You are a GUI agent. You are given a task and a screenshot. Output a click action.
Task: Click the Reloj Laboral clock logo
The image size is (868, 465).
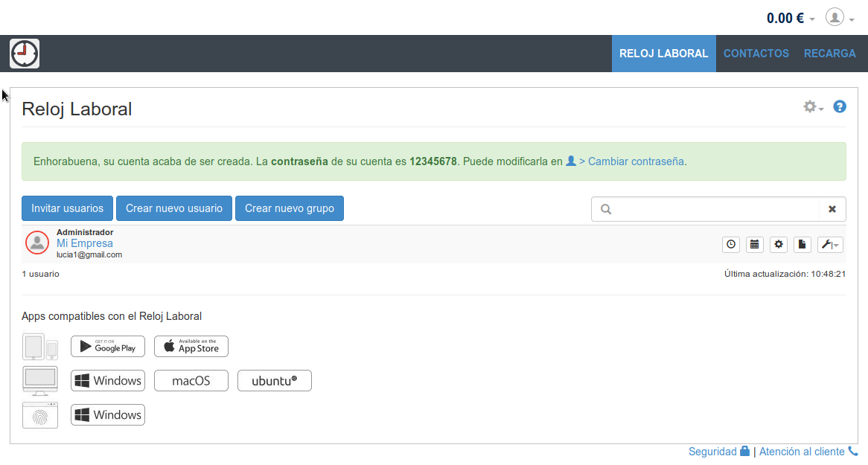tap(25, 54)
